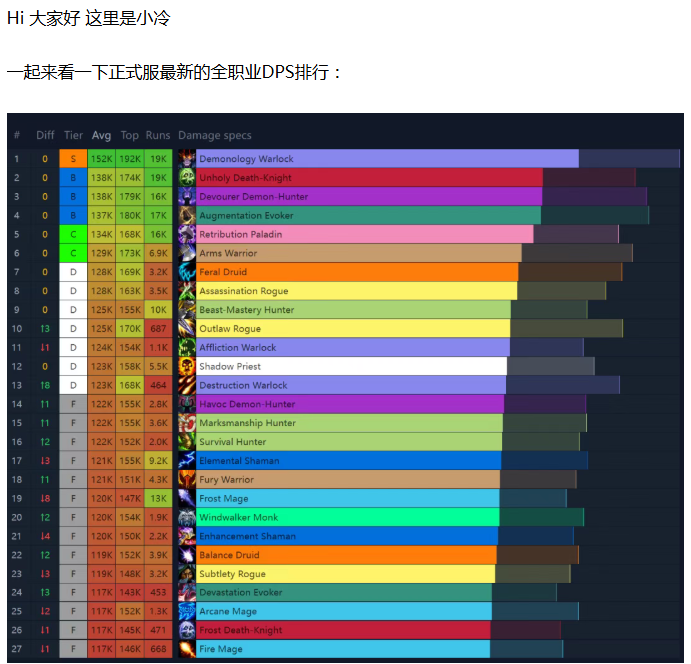Select the Shadow Priest spec icon

[x=187, y=366]
